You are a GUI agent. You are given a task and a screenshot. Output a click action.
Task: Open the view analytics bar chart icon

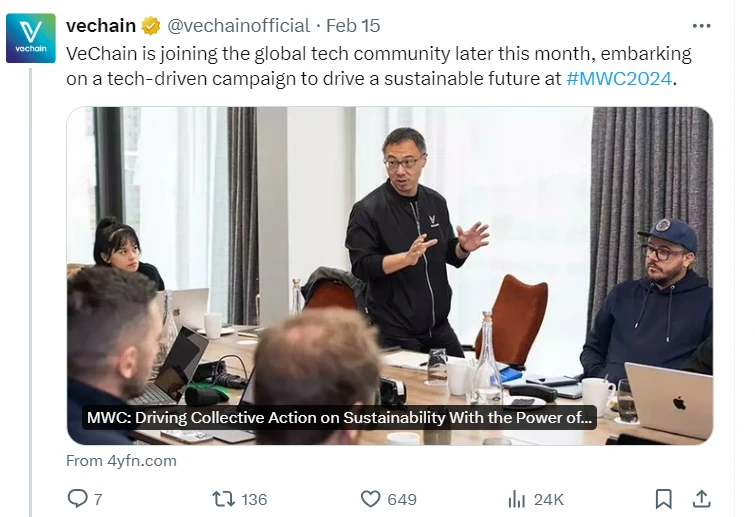[517, 498]
